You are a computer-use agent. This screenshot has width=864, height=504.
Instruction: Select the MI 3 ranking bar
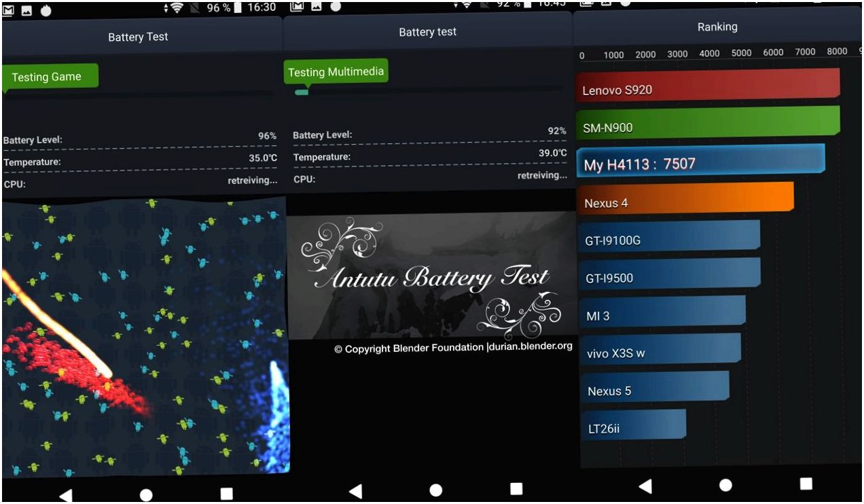[662, 312]
